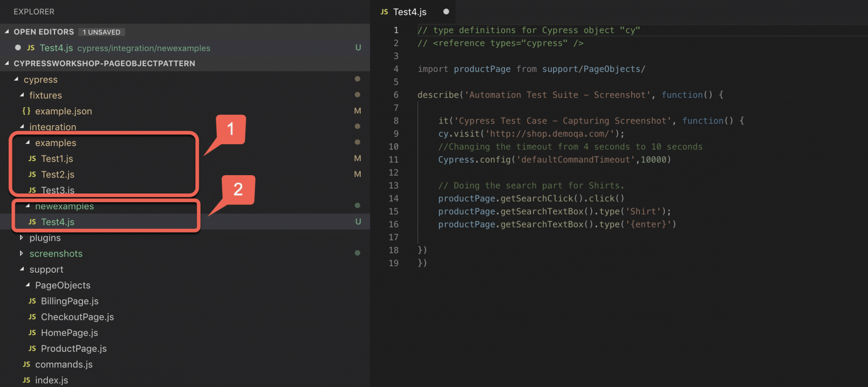Collapse the newexamples folder
Screen dimensions: 868x387
click(28, 206)
